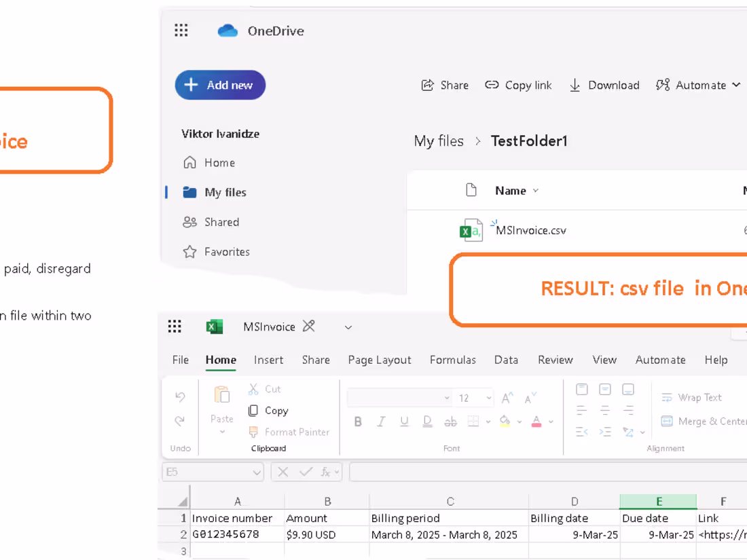Toggle Italic formatting

click(381, 422)
